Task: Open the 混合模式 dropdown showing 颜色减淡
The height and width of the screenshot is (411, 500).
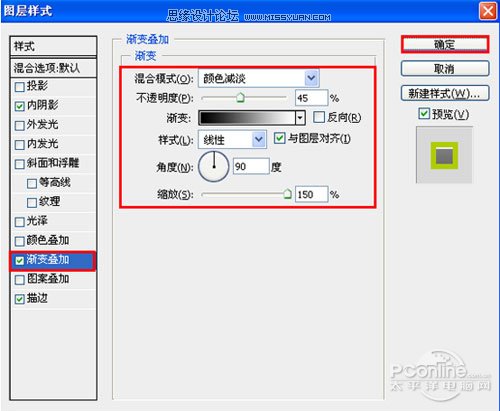Action: click(259, 78)
